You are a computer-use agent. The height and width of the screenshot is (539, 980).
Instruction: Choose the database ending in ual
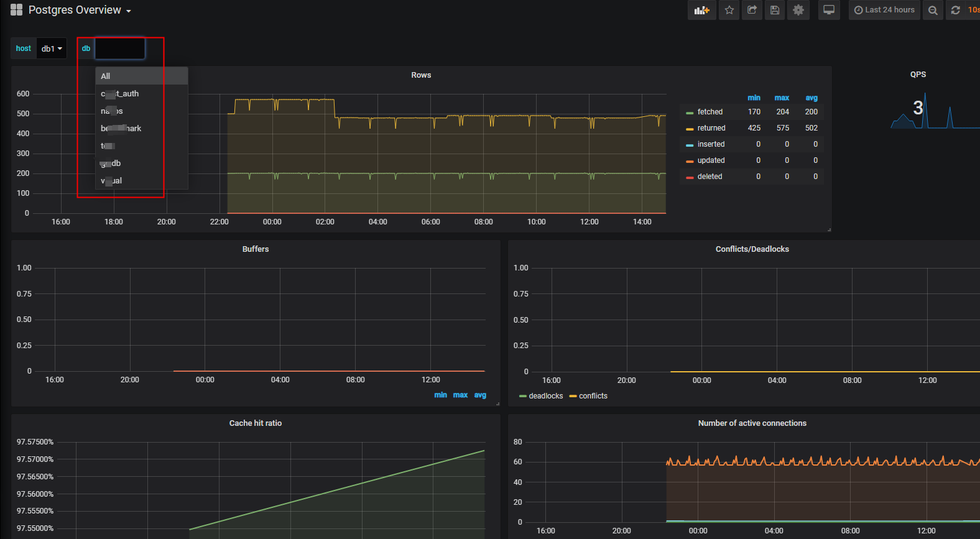tap(142, 180)
